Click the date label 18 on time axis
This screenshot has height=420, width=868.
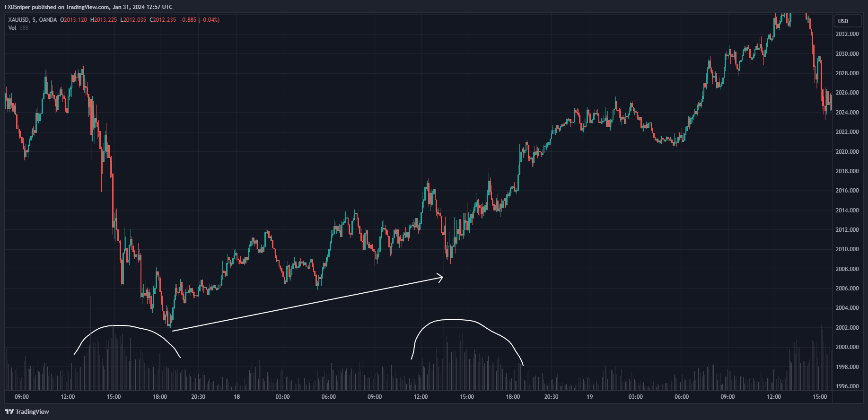pos(237,397)
